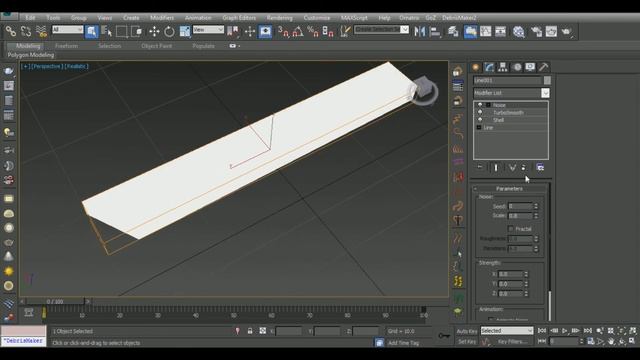Open the Display command panel tab

(530, 67)
